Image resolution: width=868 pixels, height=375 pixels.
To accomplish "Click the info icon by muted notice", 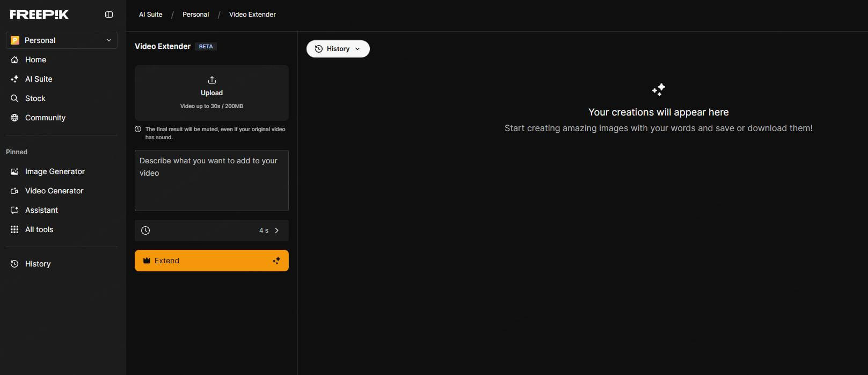I will coord(138,129).
